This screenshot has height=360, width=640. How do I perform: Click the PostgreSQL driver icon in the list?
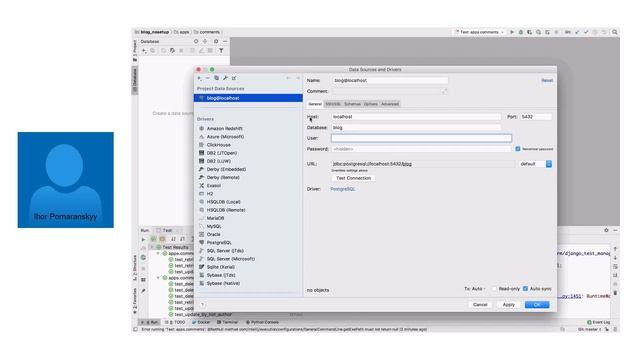point(202,242)
